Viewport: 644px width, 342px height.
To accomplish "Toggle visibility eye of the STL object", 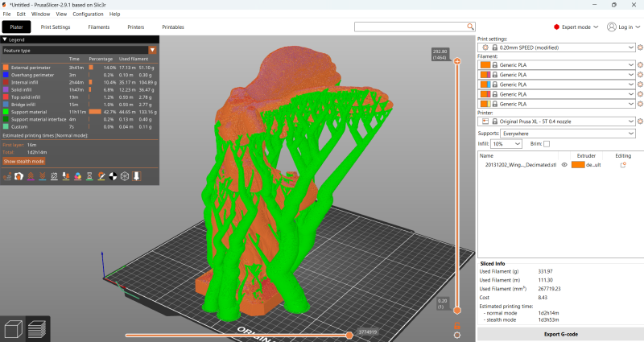I will tap(564, 164).
